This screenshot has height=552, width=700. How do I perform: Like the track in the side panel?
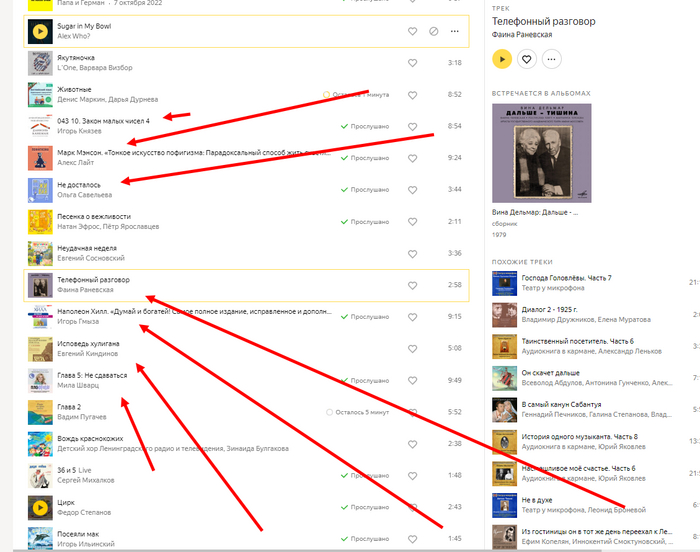(x=527, y=59)
